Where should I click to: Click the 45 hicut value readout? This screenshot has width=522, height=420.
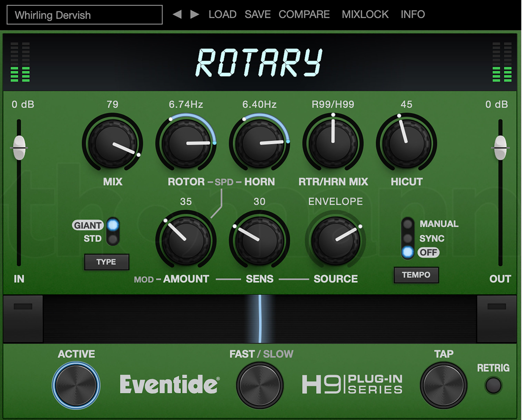(x=406, y=104)
